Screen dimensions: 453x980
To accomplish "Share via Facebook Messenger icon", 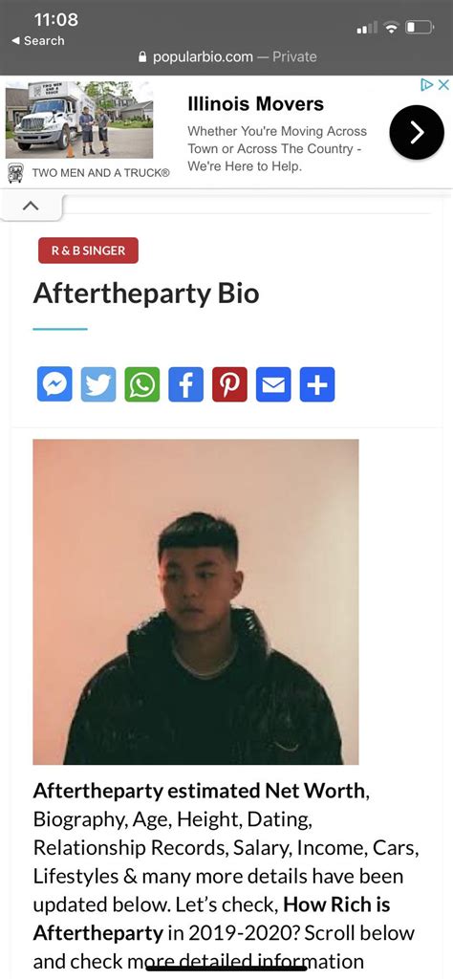I will (55, 384).
